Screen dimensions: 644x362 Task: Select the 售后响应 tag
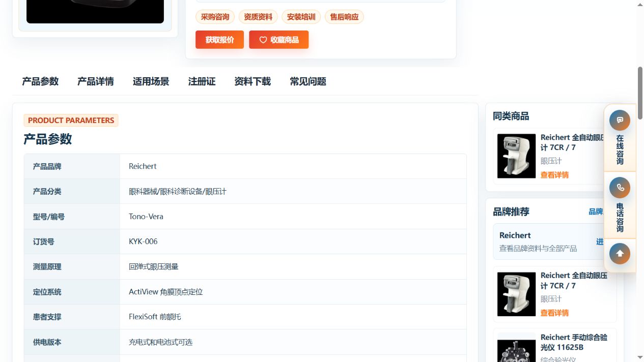(x=344, y=17)
